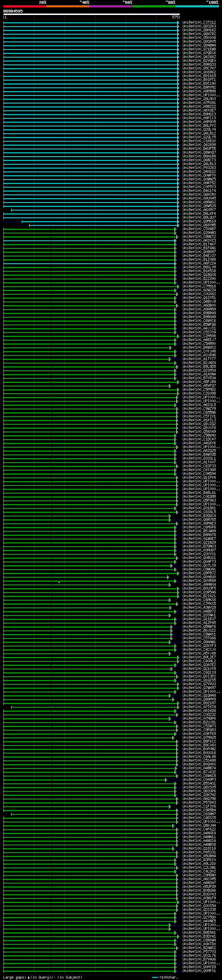Open hit UniRef100_Q42662

click(199, 57)
